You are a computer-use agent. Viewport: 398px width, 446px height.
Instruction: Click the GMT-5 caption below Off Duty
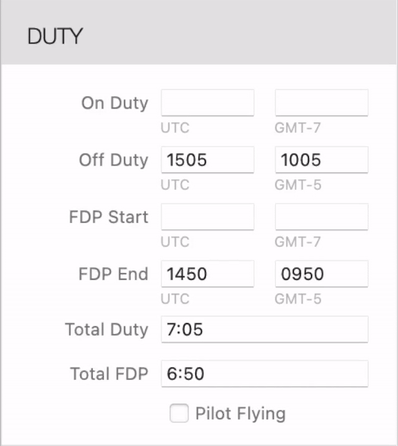pyautogui.click(x=298, y=185)
